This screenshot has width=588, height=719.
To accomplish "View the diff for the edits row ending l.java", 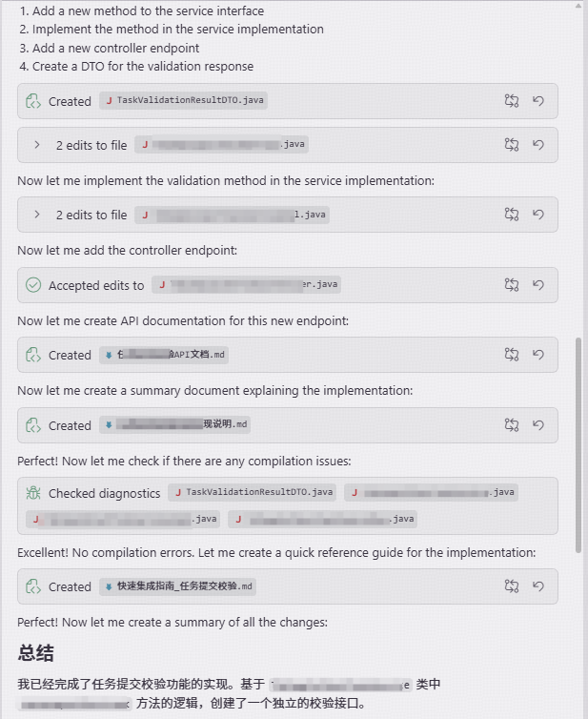I will coord(512,215).
